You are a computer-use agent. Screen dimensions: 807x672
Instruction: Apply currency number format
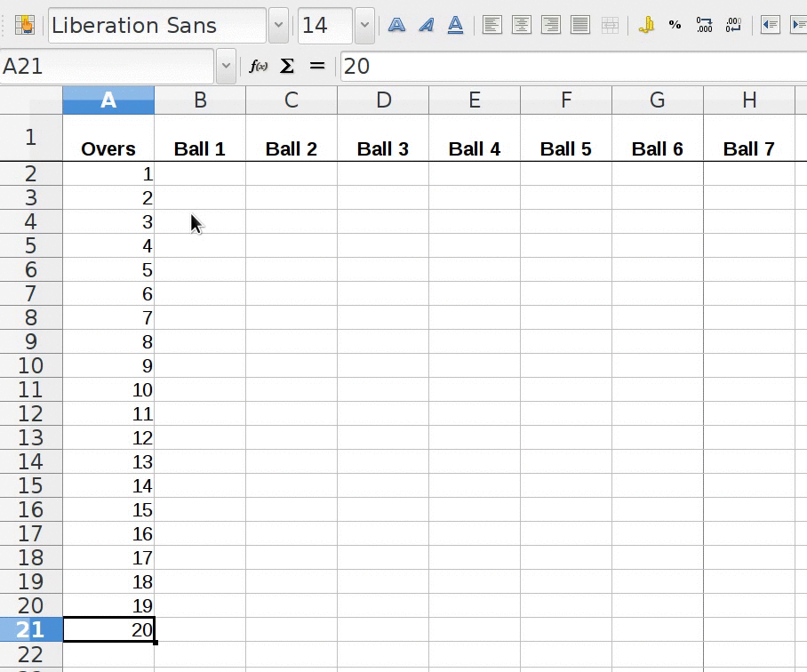pos(646,25)
